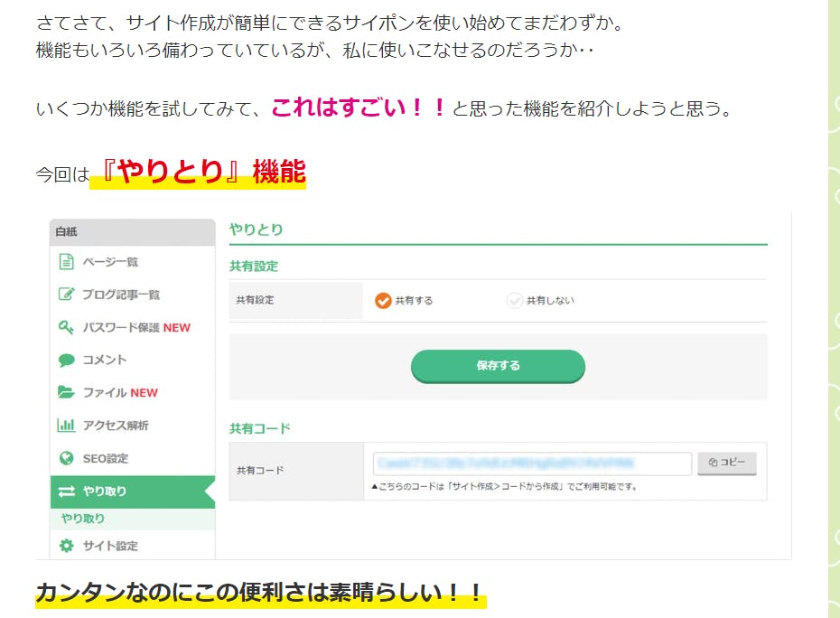Click the open folder icon for ファイル
The image size is (840, 618).
tap(66, 392)
